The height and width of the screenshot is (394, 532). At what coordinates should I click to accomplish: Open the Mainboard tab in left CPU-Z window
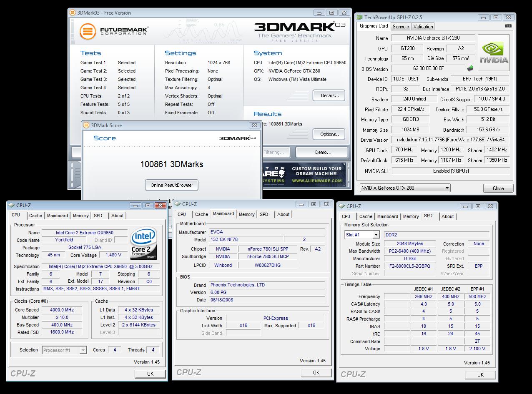[58, 216]
